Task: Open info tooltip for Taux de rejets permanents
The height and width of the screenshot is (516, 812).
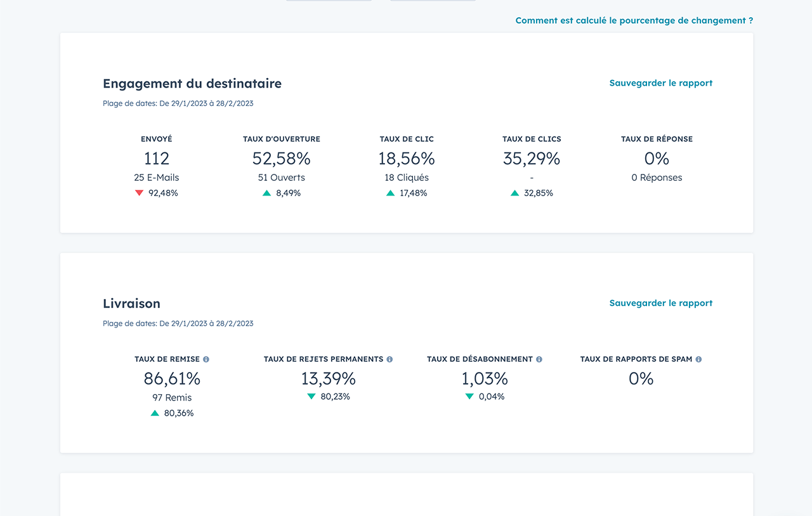Action: (x=390, y=359)
